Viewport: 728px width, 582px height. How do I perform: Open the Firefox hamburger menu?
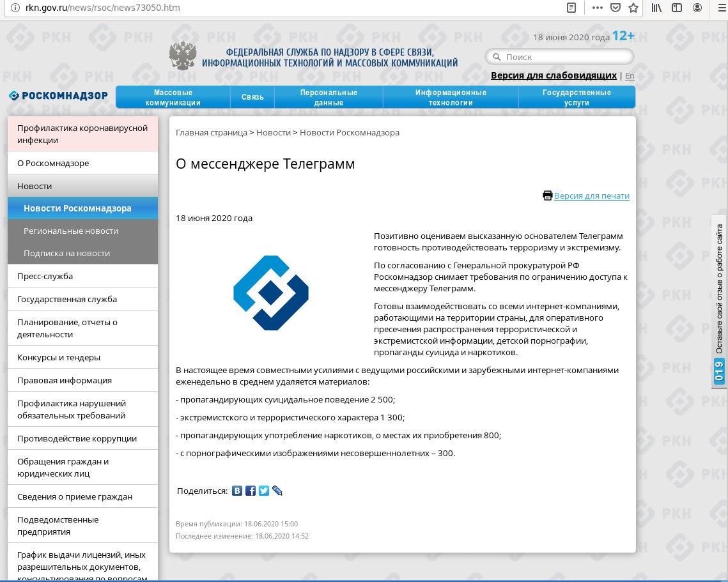coord(722,8)
